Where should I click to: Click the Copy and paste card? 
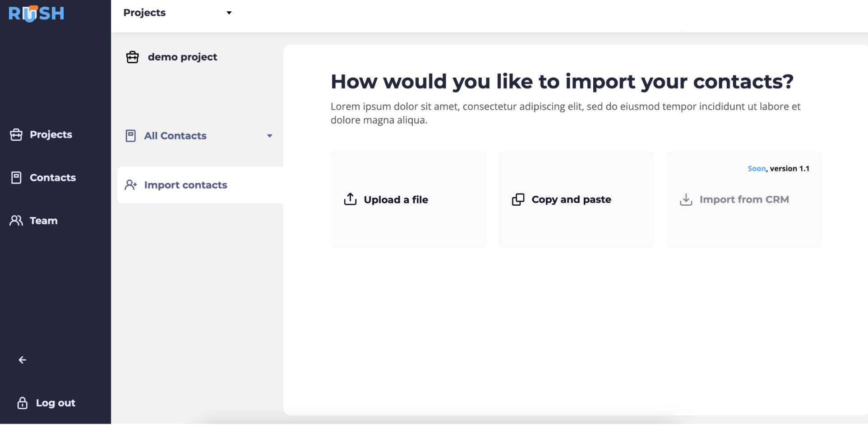(x=576, y=199)
